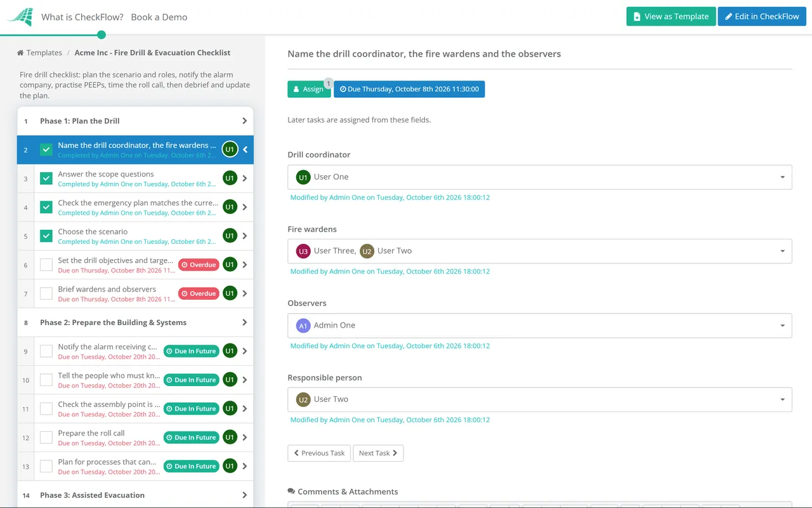Click the home icon beside Templates
Image resolution: width=812 pixels, height=508 pixels.
20,53
